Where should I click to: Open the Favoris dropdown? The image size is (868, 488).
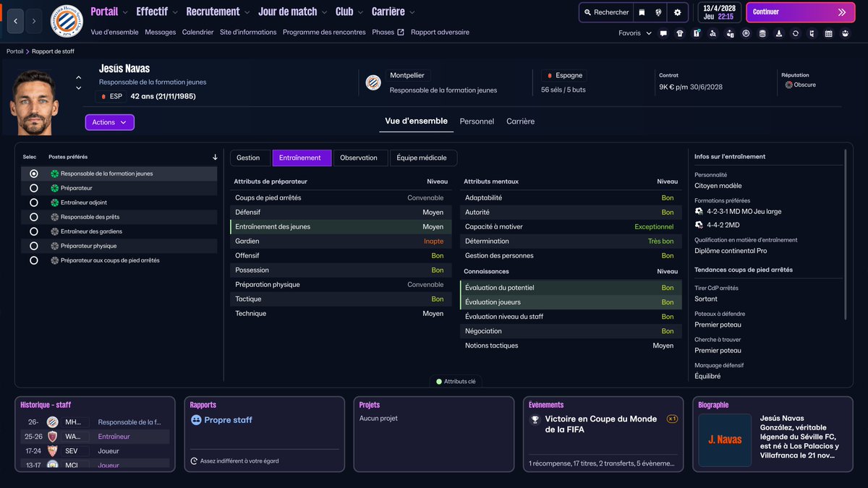tap(635, 33)
